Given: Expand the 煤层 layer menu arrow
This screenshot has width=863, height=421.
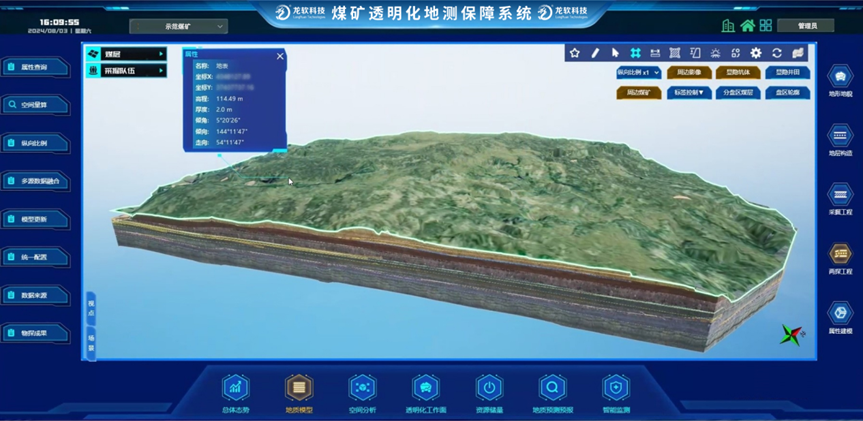Looking at the screenshot, I should (161, 54).
